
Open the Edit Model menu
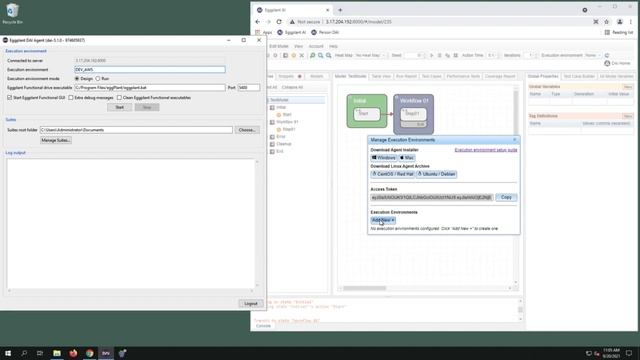279,47
